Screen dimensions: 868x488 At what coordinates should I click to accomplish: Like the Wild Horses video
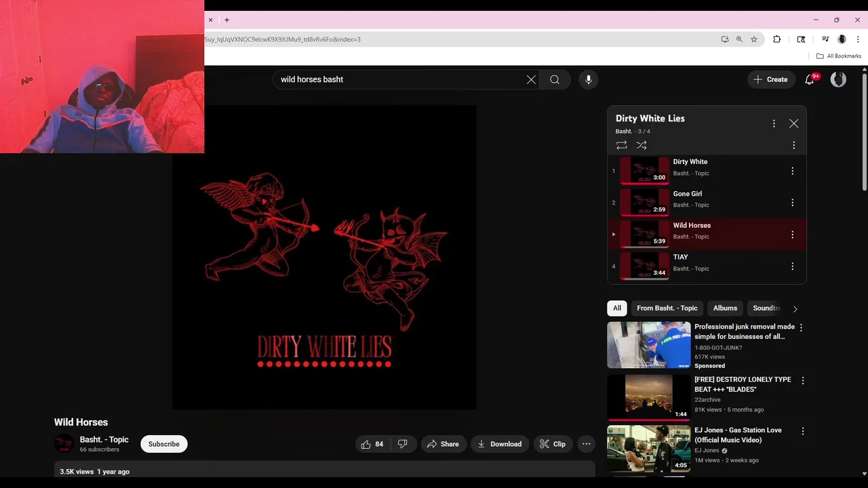point(372,444)
